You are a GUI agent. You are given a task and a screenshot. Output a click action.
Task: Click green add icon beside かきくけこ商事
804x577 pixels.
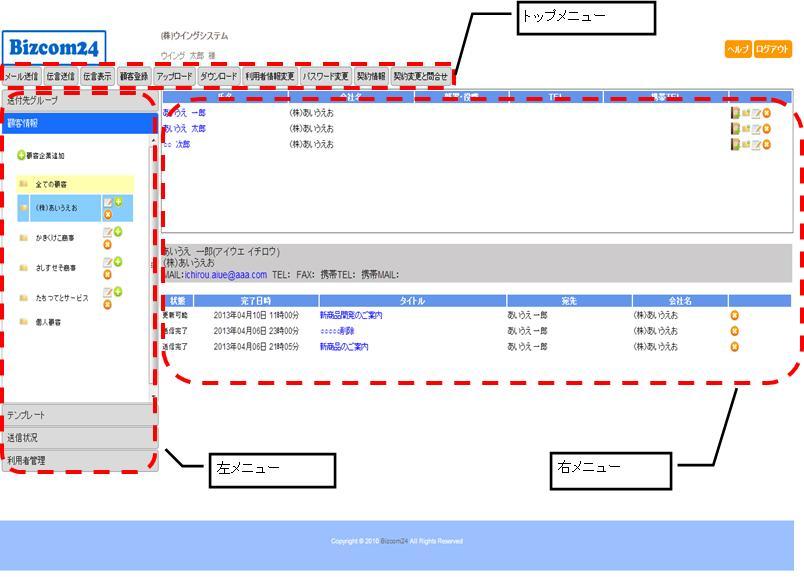[x=118, y=232]
